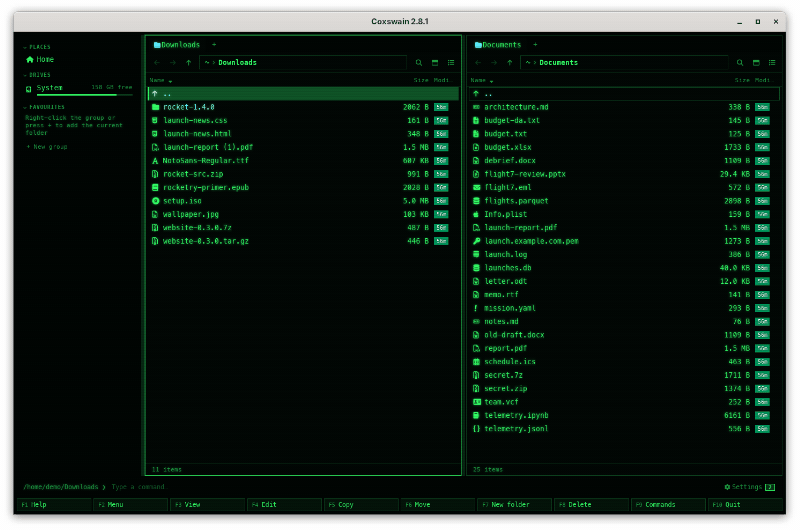The height and width of the screenshot is (530, 800).
Task: Click the setup.iso disc icon
Action: tap(155, 201)
